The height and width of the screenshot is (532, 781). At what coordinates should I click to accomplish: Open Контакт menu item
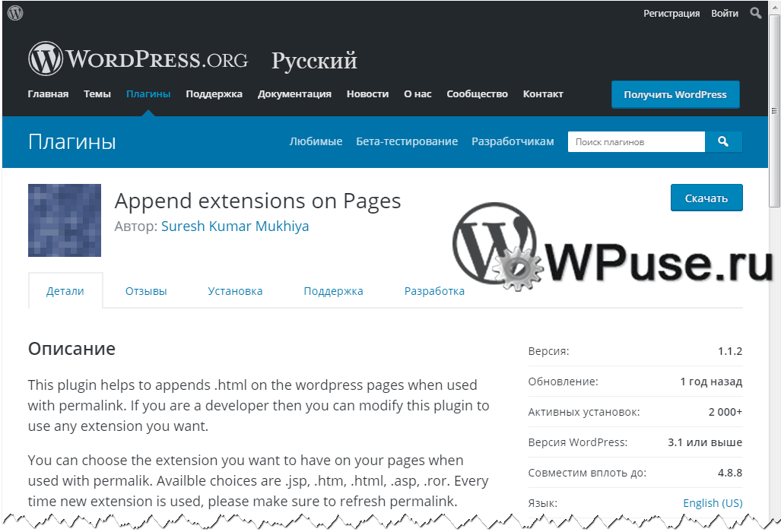pos(543,94)
